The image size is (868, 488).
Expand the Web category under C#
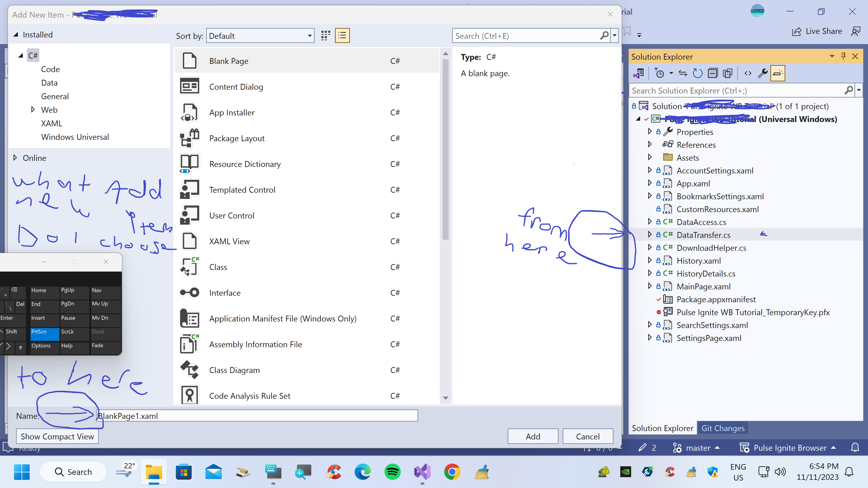33,109
